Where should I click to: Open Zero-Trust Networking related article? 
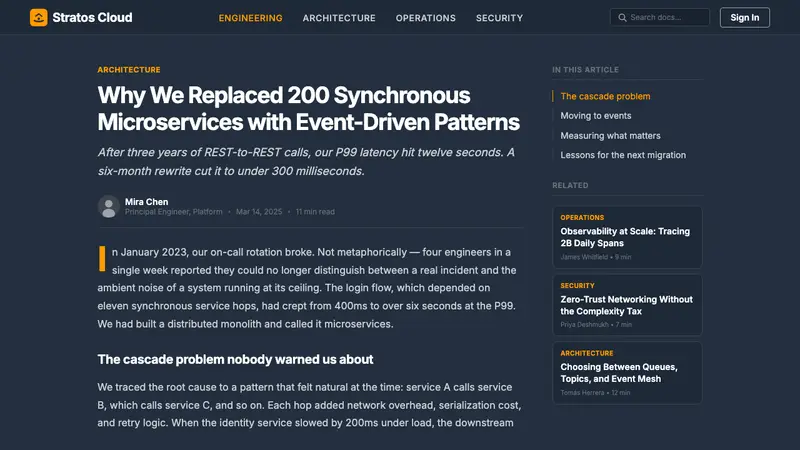pyautogui.click(x=627, y=305)
